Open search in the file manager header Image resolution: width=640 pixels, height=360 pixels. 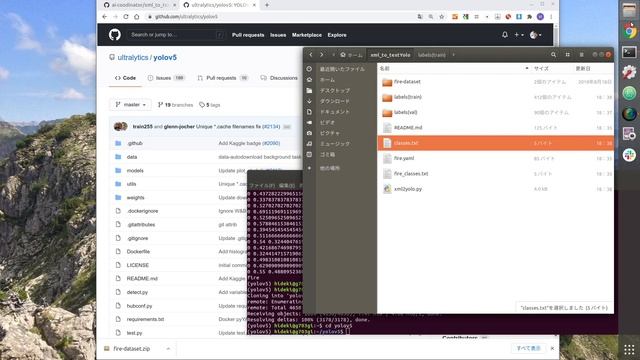tap(553, 55)
